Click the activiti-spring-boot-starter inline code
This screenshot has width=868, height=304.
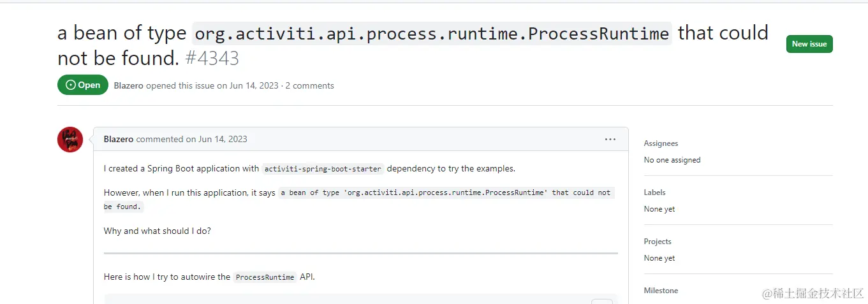pos(323,169)
